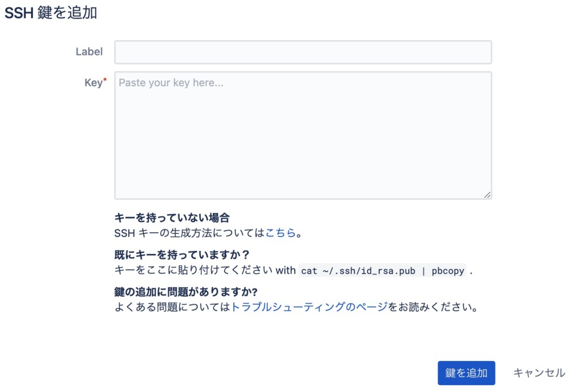Focus the Key textarea to paste key
This screenshot has height=392, width=580.
[x=303, y=135]
